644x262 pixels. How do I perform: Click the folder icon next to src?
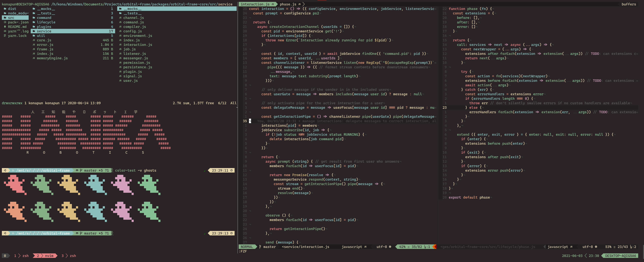coord(5,18)
